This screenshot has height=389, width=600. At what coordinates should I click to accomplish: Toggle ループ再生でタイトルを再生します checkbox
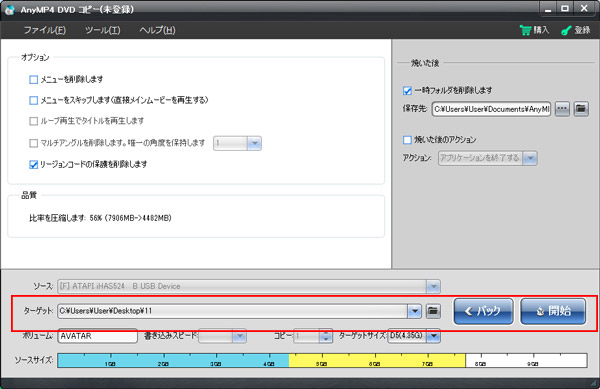click(x=34, y=121)
